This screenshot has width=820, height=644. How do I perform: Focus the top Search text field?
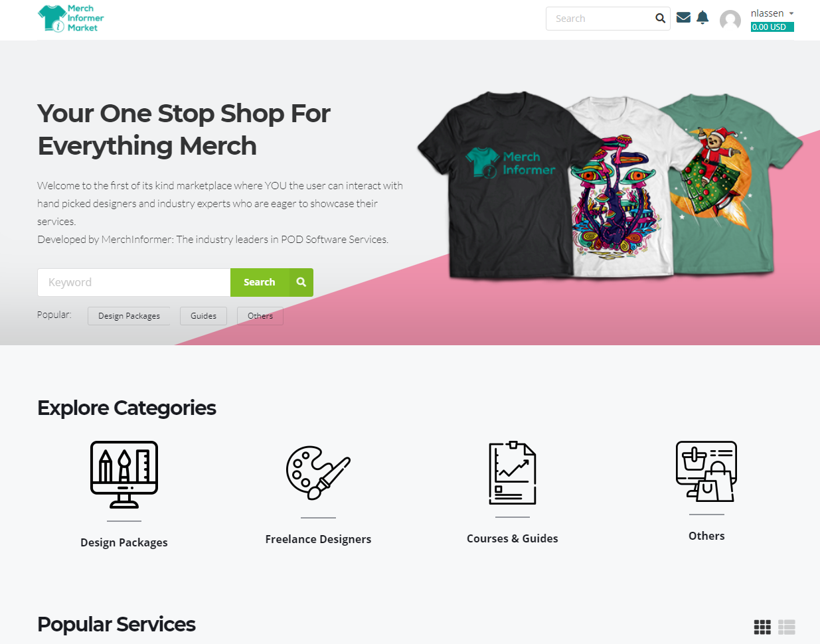(600, 19)
